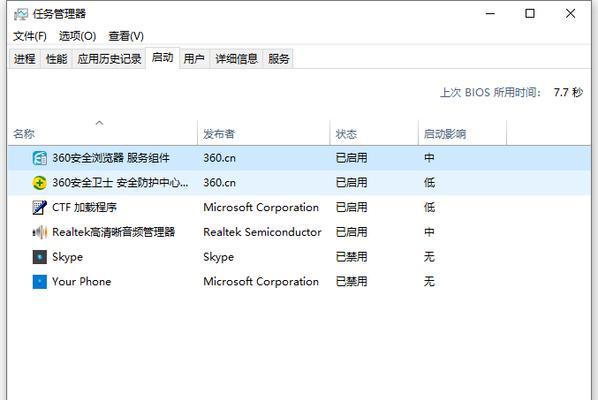Toggle sort arrow above the name column
The image size is (598, 400).
point(99,123)
